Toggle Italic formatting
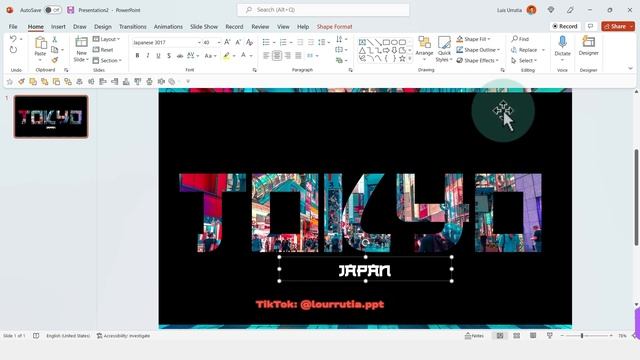Viewport: 640px width, 360px height. coord(148,56)
